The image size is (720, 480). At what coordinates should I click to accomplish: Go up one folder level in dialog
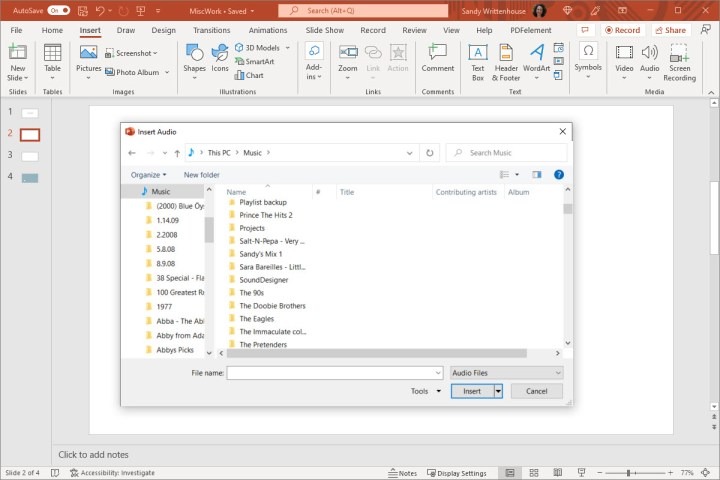pos(177,153)
